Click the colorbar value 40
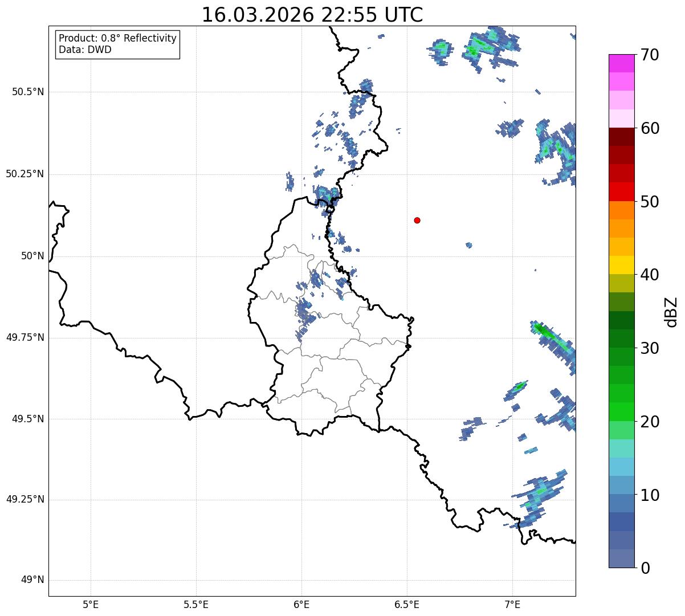The height and width of the screenshot is (616, 685). point(650,275)
